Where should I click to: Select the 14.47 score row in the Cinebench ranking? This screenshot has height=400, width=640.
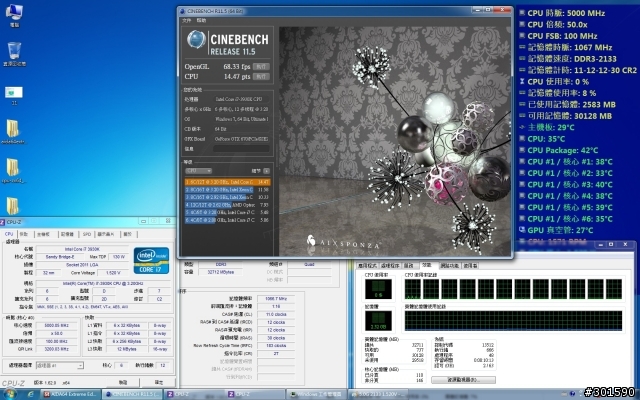pos(227,182)
